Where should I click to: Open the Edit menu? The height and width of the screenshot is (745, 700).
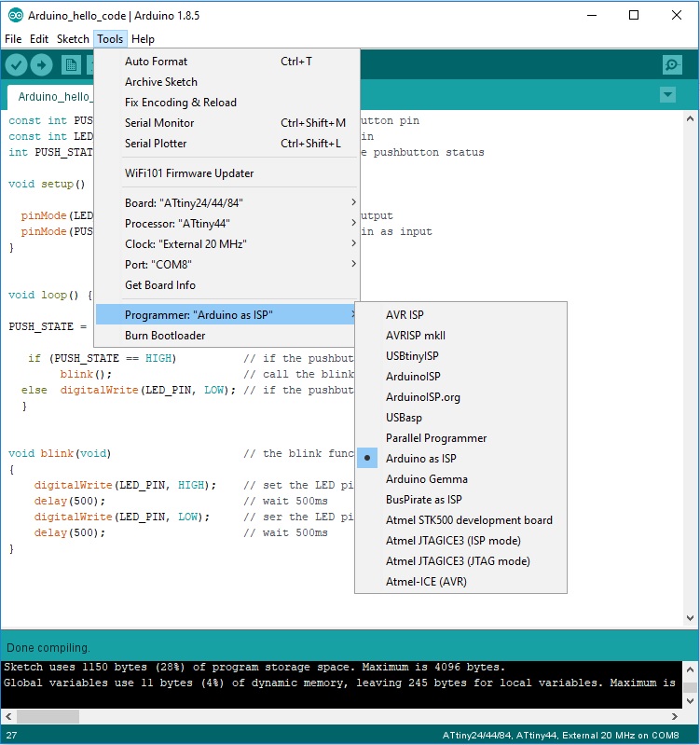tap(39, 39)
